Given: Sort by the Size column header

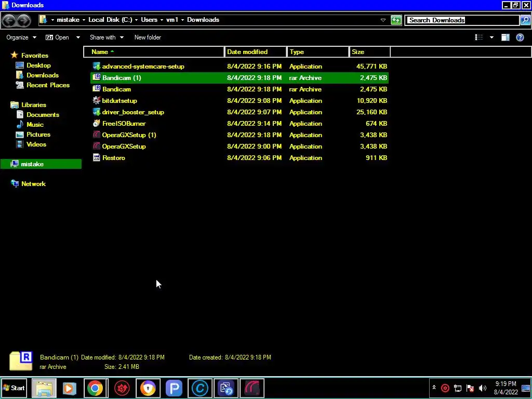Looking at the screenshot, I should tap(370, 52).
